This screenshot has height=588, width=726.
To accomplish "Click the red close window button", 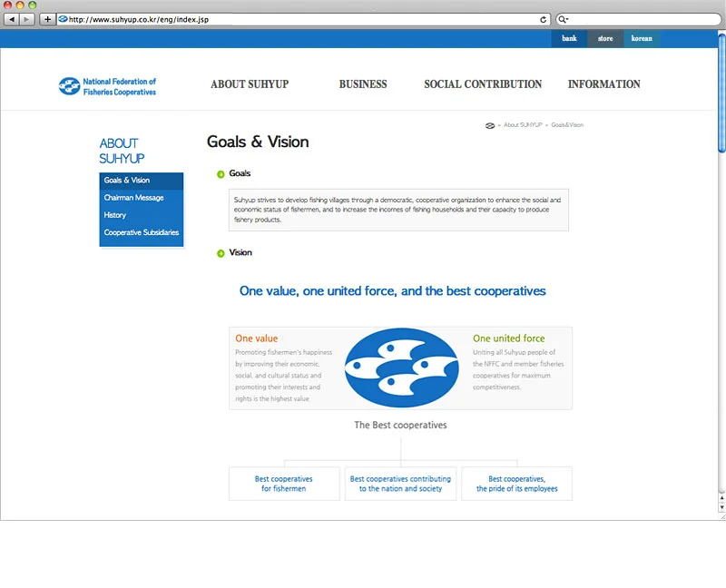I will (8, 5).
